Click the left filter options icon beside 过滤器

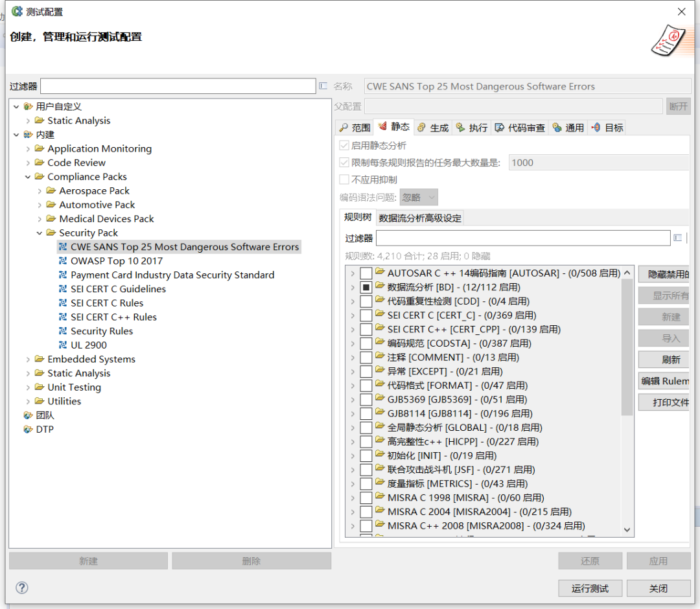coord(323,86)
